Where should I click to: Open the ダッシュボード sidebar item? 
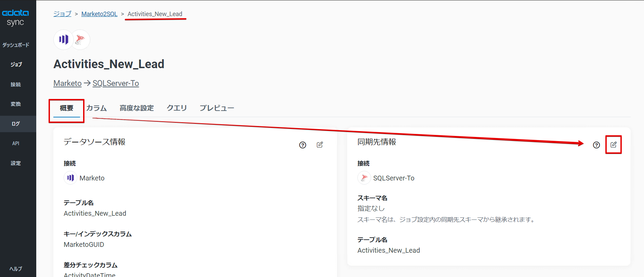(x=16, y=45)
